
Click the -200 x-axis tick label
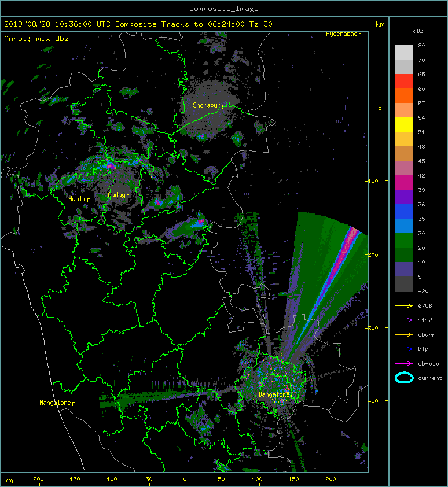(x=36, y=479)
